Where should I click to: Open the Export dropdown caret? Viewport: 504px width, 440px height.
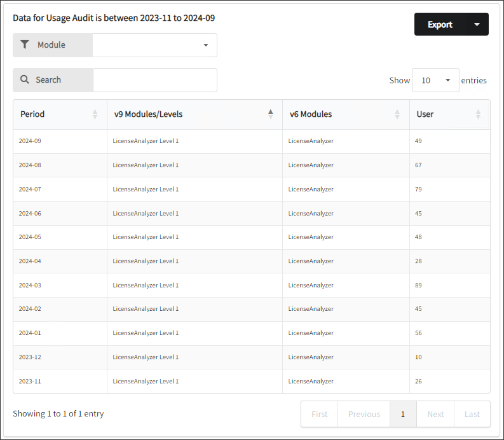tap(477, 24)
